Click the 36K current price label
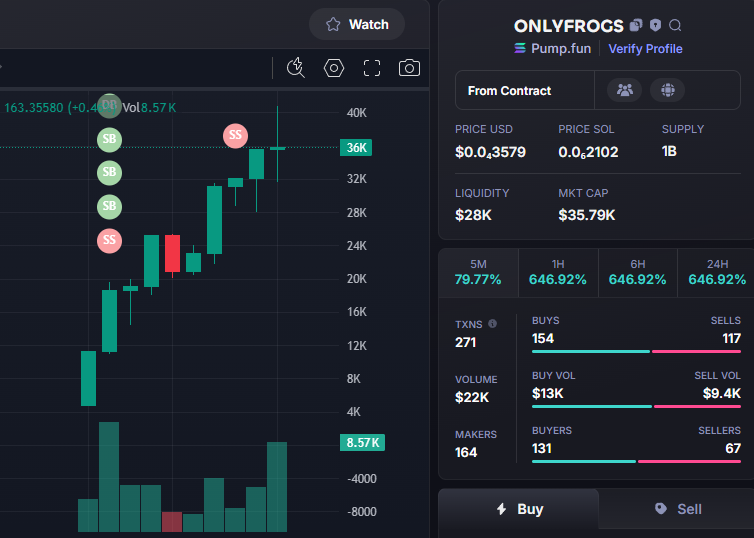 pyautogui.click(x=356, y=148)
